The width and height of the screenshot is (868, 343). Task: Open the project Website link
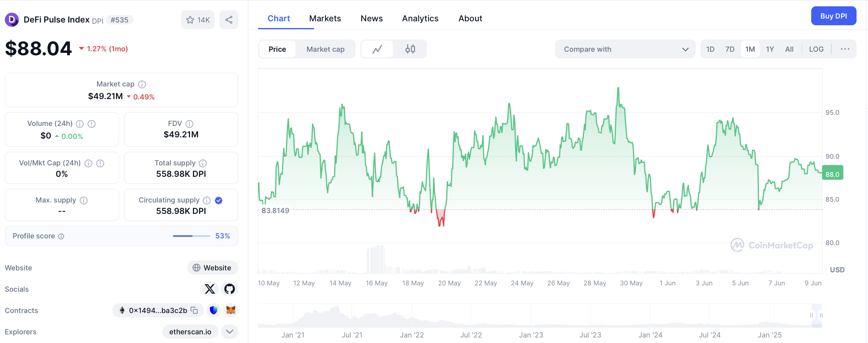pyautogui.click(x=212, y=268)
